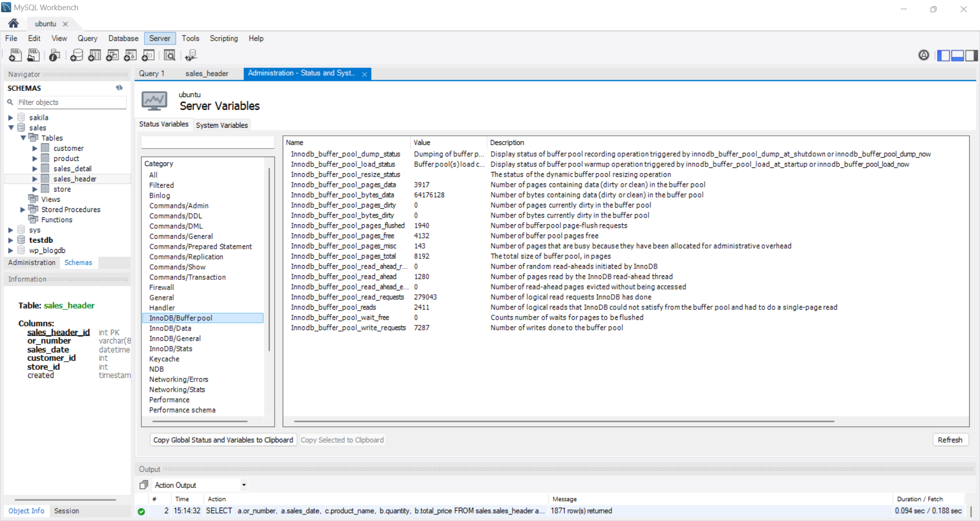Expand the product table node
The width and height of the screenshot is (980, 521).
(35, 158)
